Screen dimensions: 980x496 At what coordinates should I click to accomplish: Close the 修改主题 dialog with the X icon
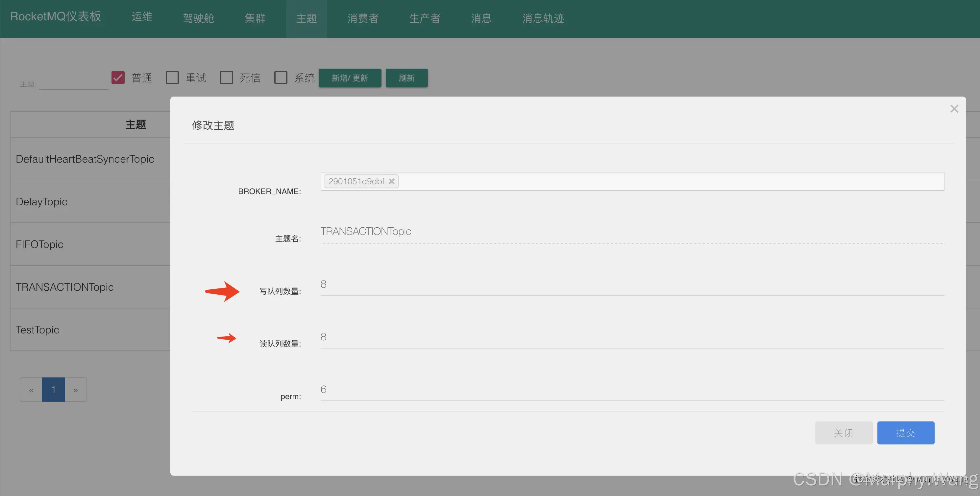954,109
